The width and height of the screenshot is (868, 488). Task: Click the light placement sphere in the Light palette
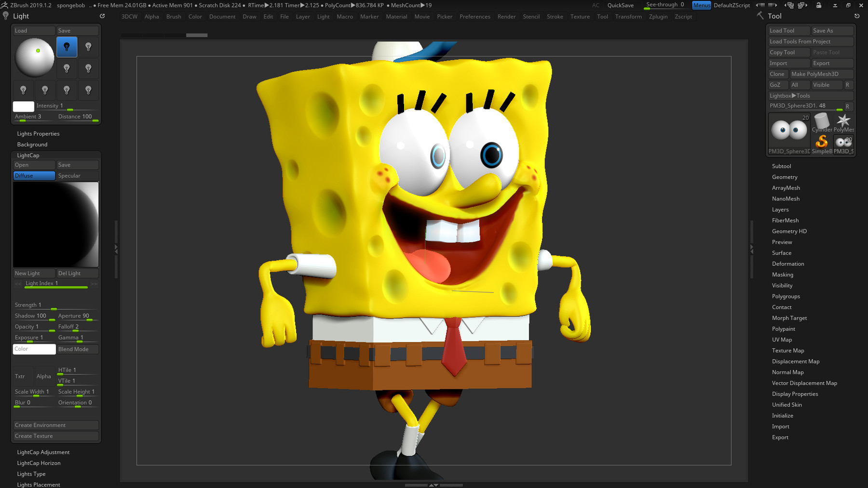coord(34,58)
